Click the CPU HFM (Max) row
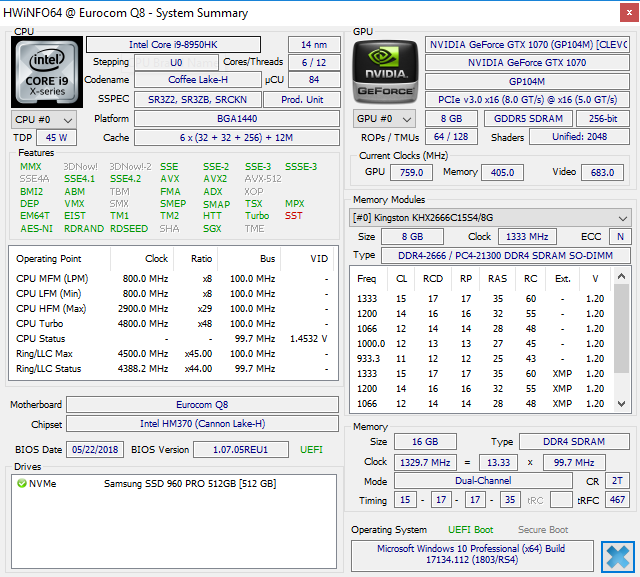The width and height of the screenshot is (640, 577). pos(173,308)
